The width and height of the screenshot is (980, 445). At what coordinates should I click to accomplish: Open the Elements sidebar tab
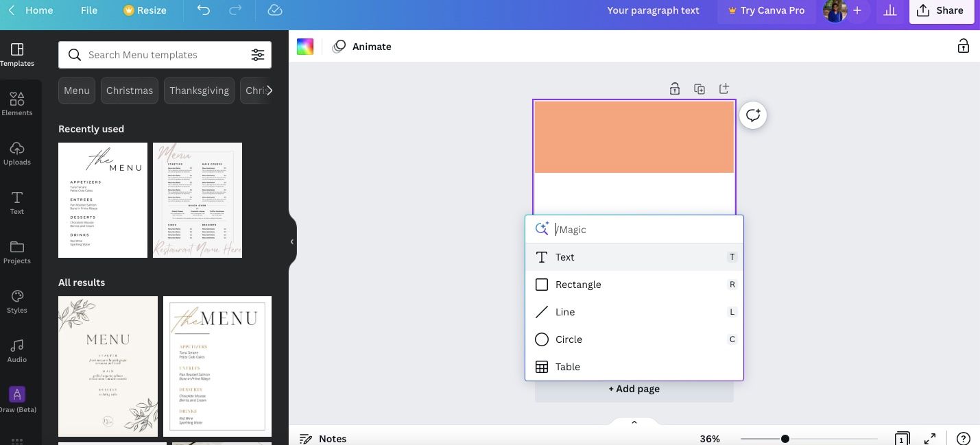[17, 104]
